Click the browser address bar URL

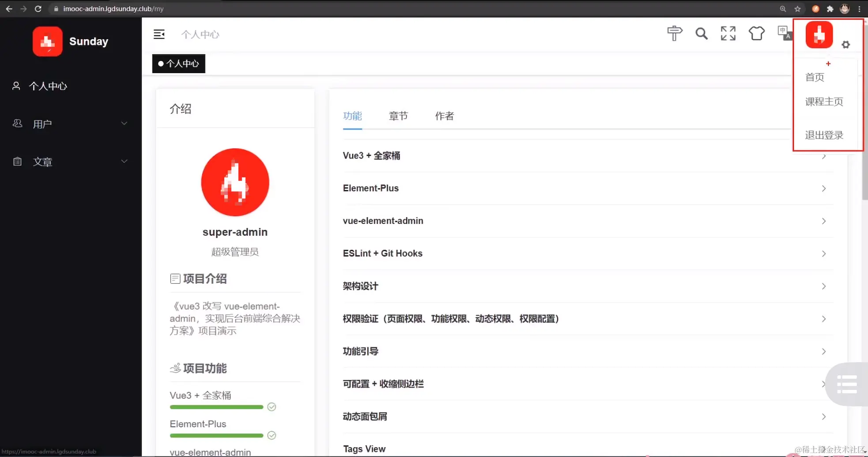[x=113, y=9]
